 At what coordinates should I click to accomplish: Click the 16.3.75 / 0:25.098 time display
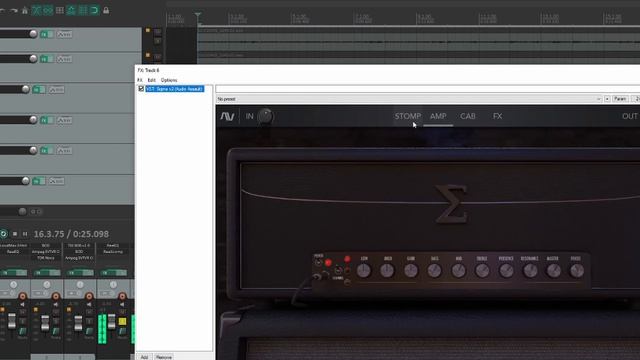point(71,234)
